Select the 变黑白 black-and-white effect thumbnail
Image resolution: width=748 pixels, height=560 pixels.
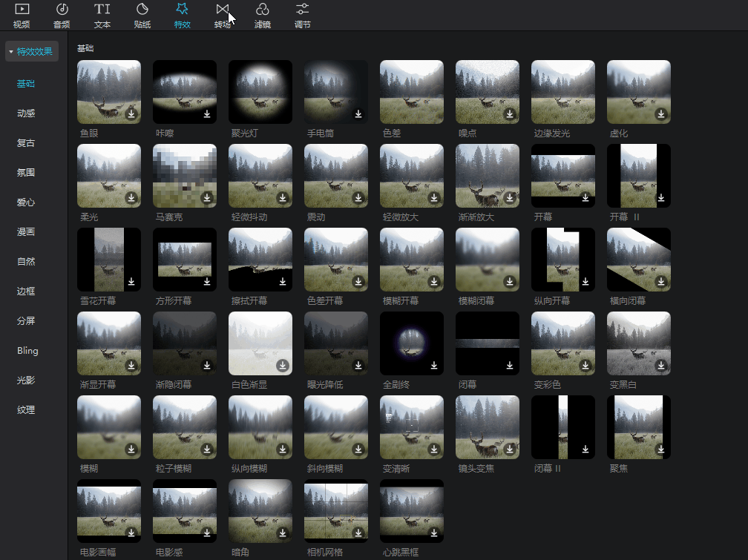click(x=638, y=343)
